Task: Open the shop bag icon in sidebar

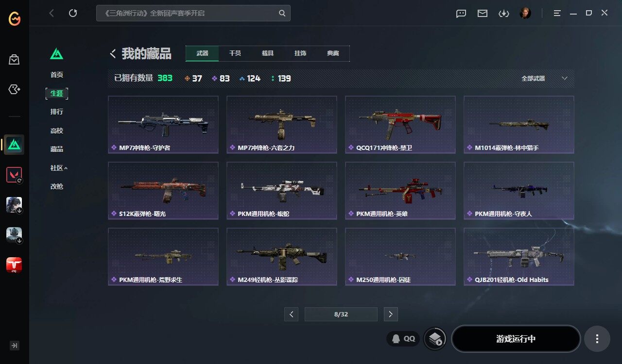Action: click(x=14, y=60)
